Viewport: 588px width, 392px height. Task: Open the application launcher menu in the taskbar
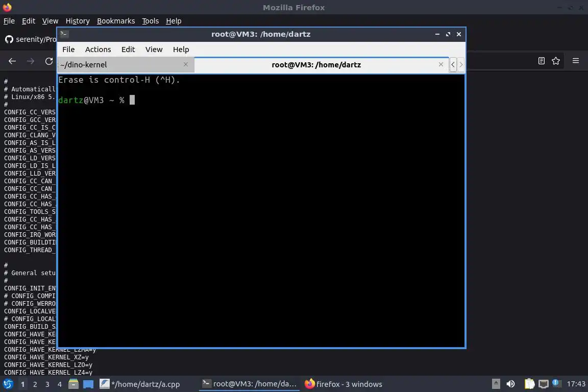tap(8, 384)
